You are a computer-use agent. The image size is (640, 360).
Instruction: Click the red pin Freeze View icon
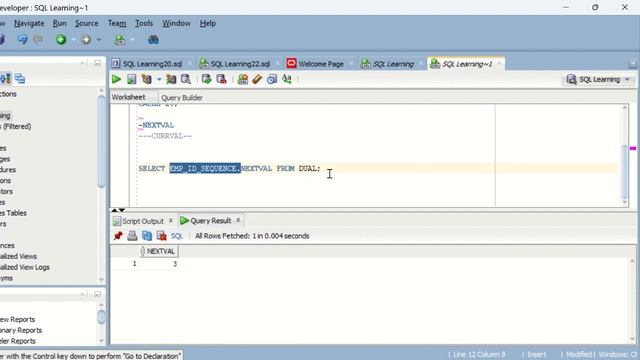(x=118, y=236)
